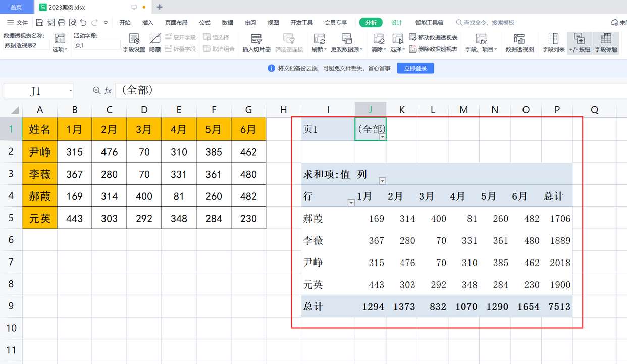
Task: Open 数据透视图 (PivotChart) from the ribbon
Action: [519, 43]
